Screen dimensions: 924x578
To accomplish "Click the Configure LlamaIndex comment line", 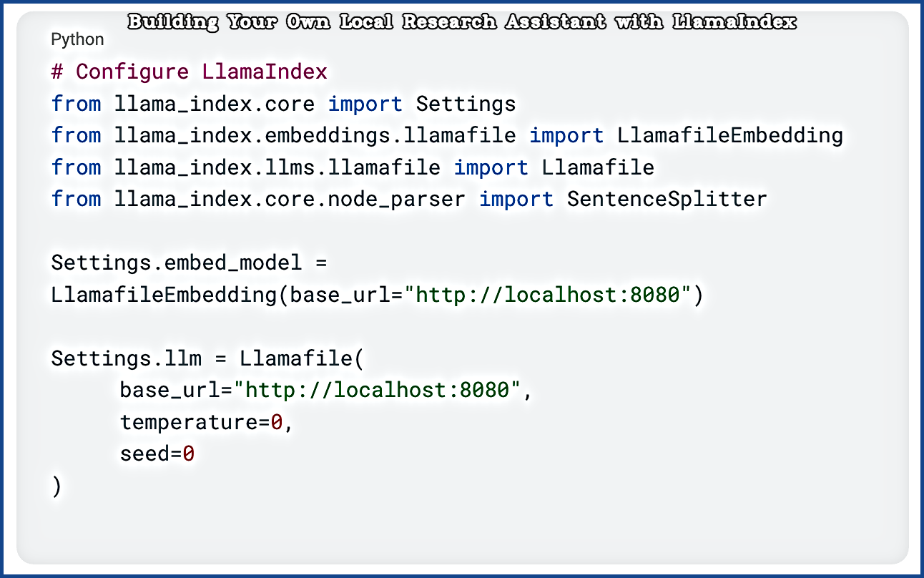I will click(x=190, y=72).
